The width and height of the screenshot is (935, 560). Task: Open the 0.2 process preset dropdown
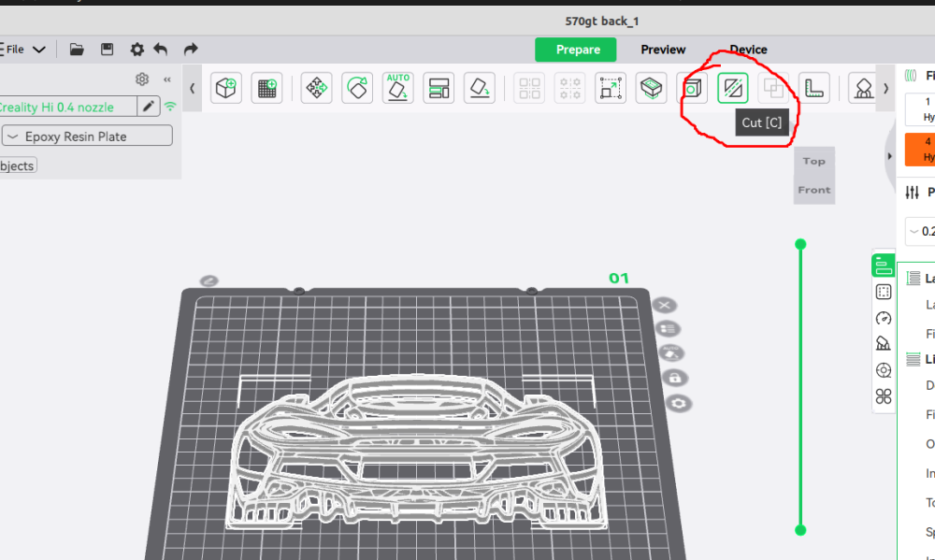point(920,232)
